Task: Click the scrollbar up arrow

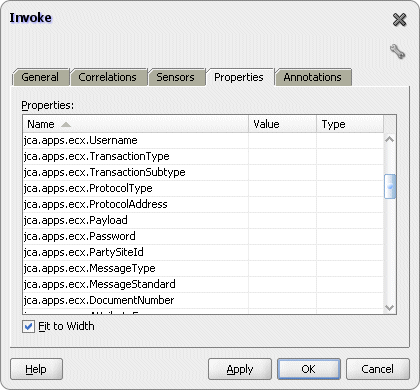Action: point(390,139)
